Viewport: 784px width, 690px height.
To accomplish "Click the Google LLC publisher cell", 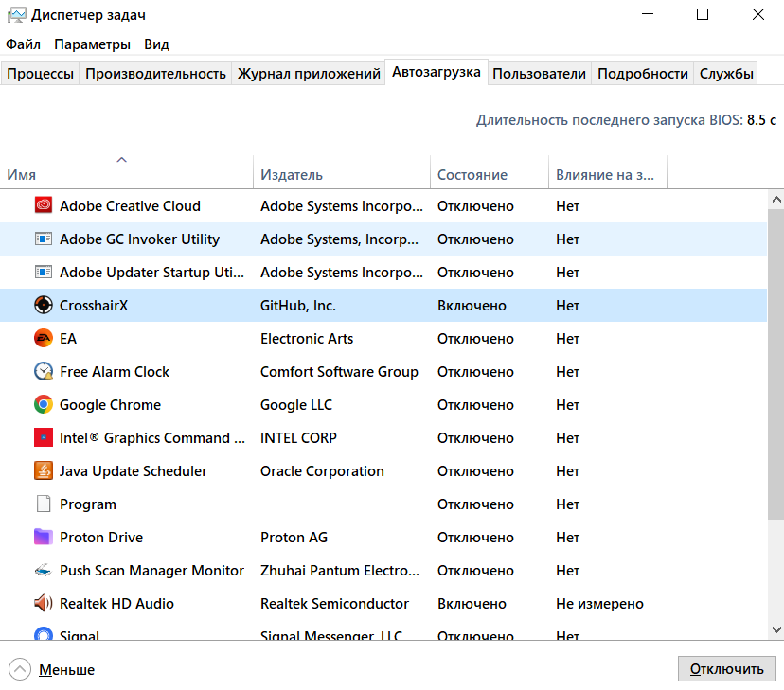I will click(296, 405).
